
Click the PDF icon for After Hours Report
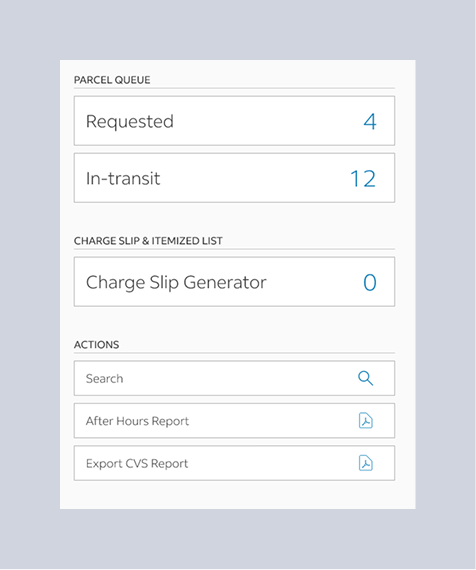pyautogui.click(x=365, y=421)
